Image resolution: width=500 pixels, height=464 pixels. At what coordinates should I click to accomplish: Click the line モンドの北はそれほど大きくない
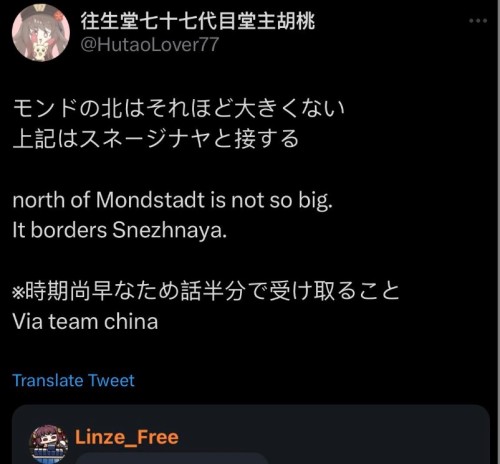point(179,108)
